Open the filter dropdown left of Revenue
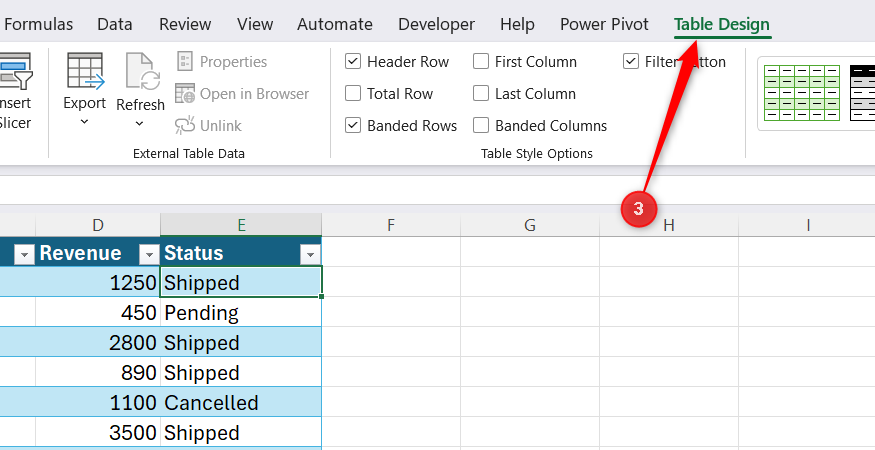Screen dimensions: 875x450 pyautogui.click(x=24, y=255)
